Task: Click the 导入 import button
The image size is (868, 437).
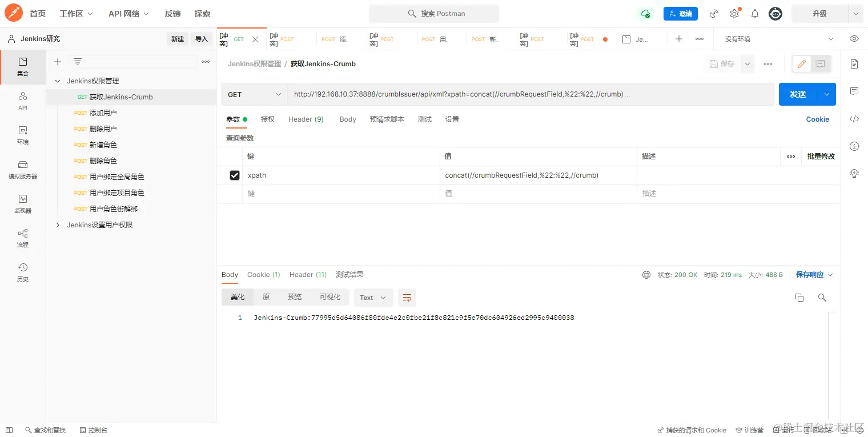Action: (x=202, y=39)
